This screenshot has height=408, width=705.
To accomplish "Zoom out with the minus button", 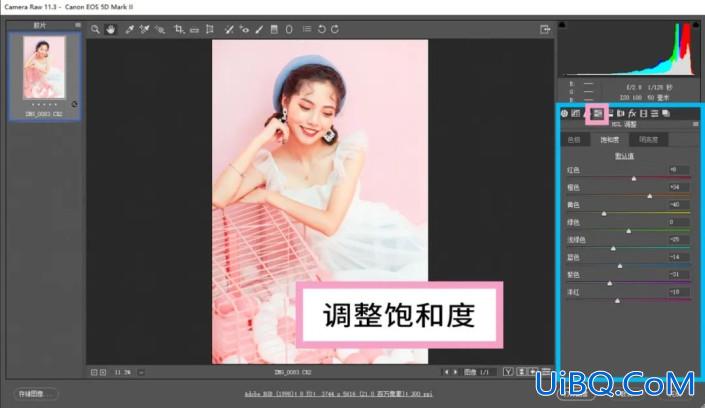I will click(x=94, y=372).
